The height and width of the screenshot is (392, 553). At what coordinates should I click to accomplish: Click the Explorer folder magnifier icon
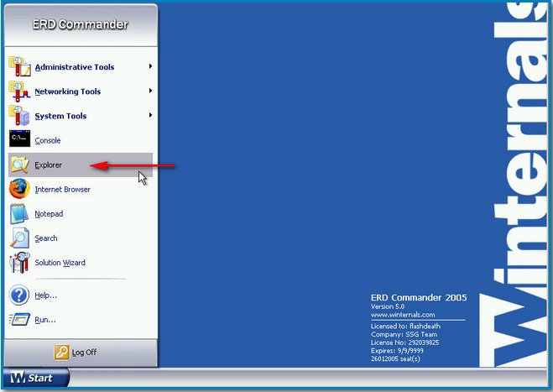coord(19,165)
